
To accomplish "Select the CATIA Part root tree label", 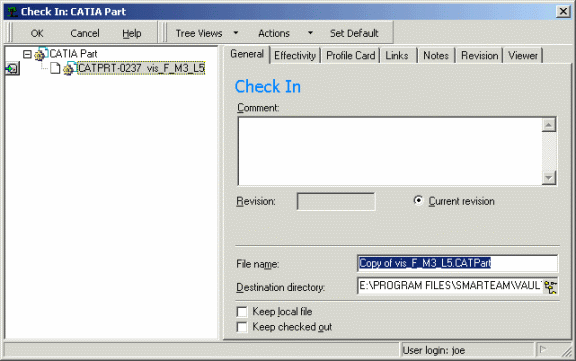I will 73,54.
